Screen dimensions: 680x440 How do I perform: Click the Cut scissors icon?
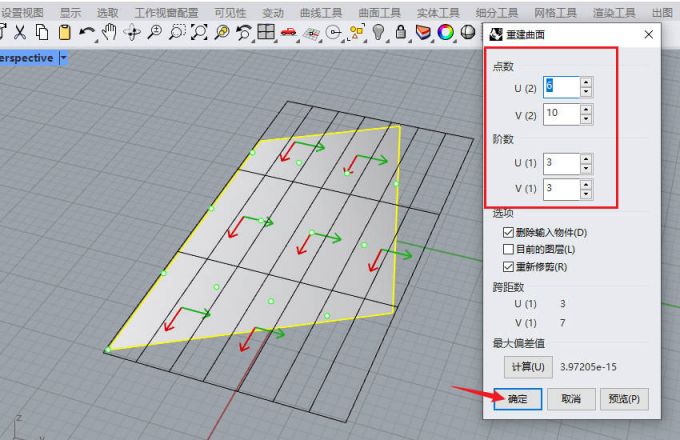tap(20, 33)
